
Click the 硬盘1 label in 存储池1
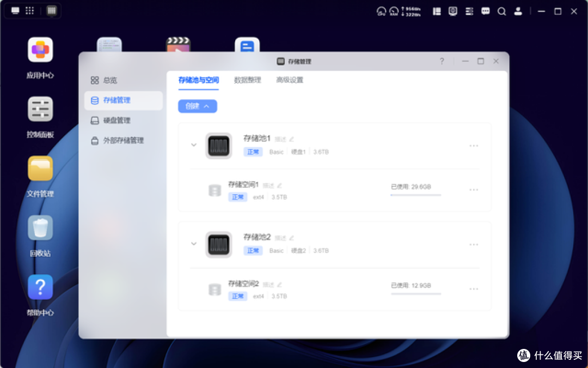[x=298, y=152]
